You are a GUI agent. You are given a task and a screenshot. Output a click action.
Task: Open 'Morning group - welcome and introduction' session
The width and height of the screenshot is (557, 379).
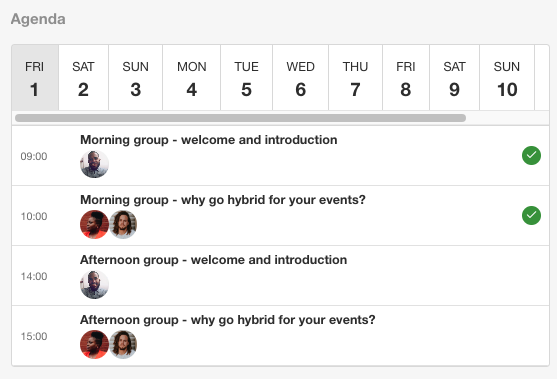coord(209,140)
